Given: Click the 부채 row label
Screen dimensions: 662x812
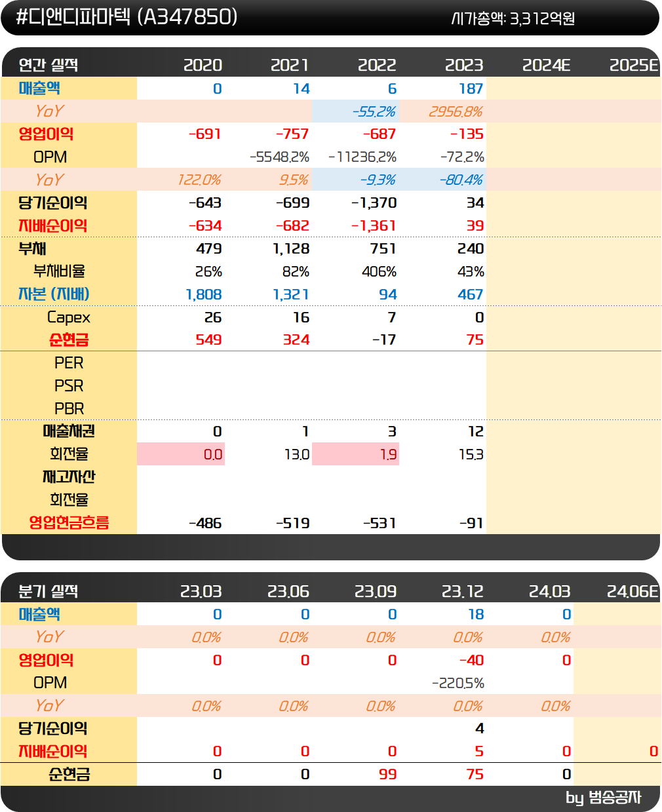Looking at the screenshot, I should 32,248.
